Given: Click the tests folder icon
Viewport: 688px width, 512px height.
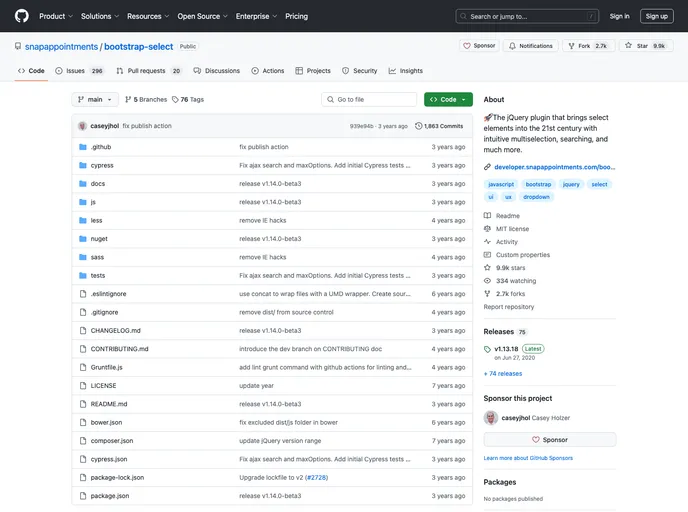Looking at the screenshot, I should [x=82, y=276].
